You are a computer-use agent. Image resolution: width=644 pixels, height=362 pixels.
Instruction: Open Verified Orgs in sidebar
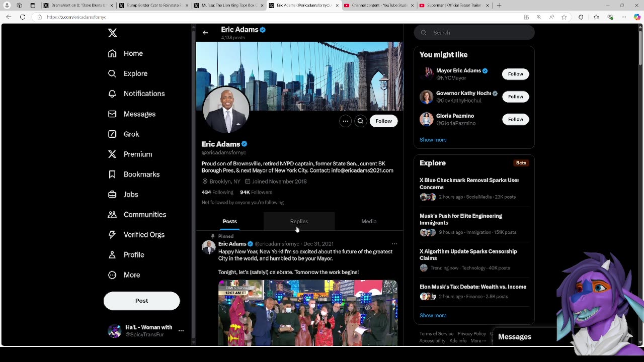point(136,235)
